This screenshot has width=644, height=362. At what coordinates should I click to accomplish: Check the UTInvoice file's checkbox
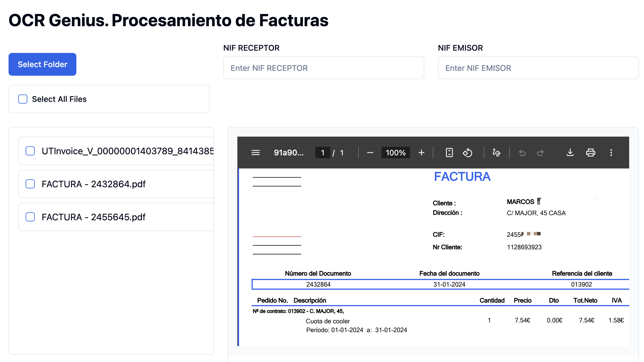[x=30, y=151]
